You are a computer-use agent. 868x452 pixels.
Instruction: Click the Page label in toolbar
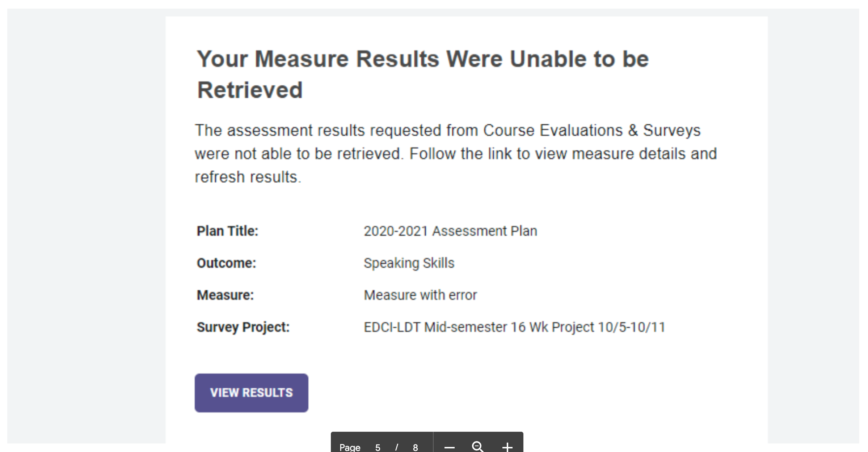[x=350, y=448]
